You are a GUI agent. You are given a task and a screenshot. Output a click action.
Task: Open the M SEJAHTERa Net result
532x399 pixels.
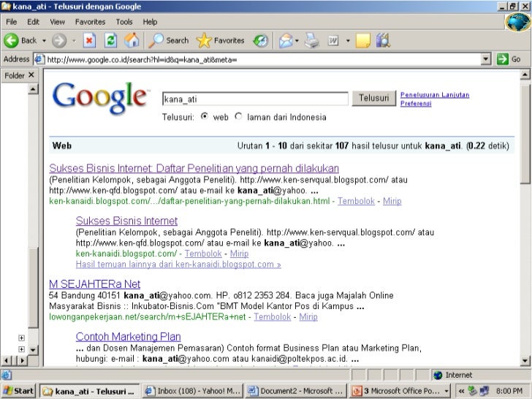[x=95, y=284]
